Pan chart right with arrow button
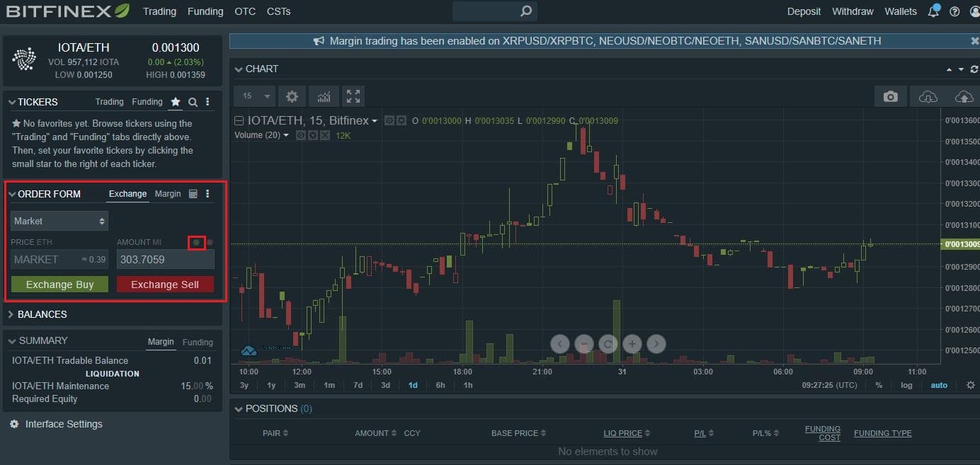 coord(656,345)
